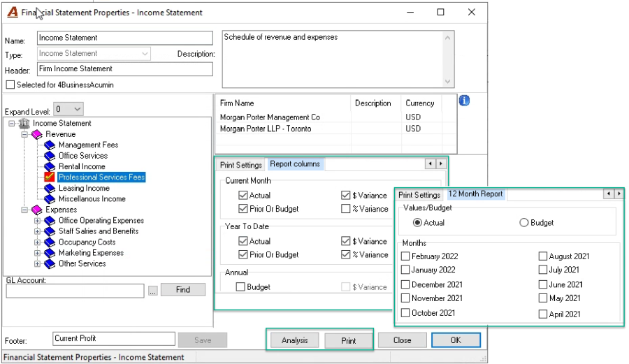Screen dimensions: 629x364
Task: Open the Type combo box
Action: click(x=94, y=54)
